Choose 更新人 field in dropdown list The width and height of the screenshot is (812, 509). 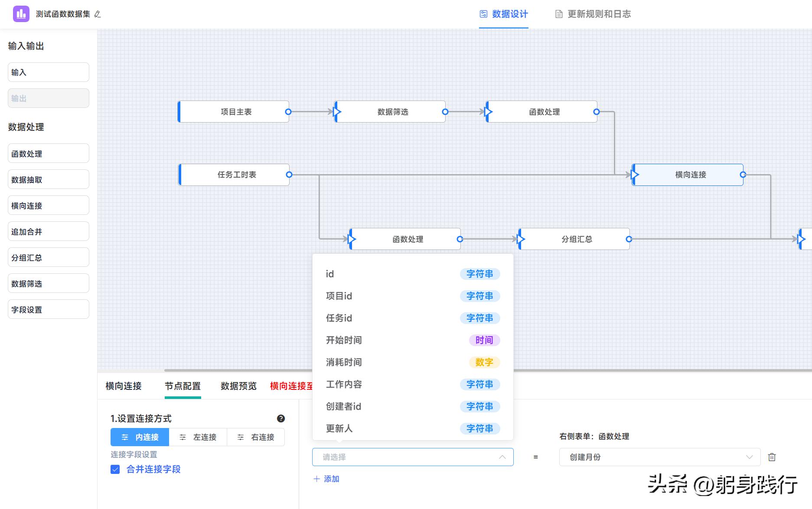413,428
